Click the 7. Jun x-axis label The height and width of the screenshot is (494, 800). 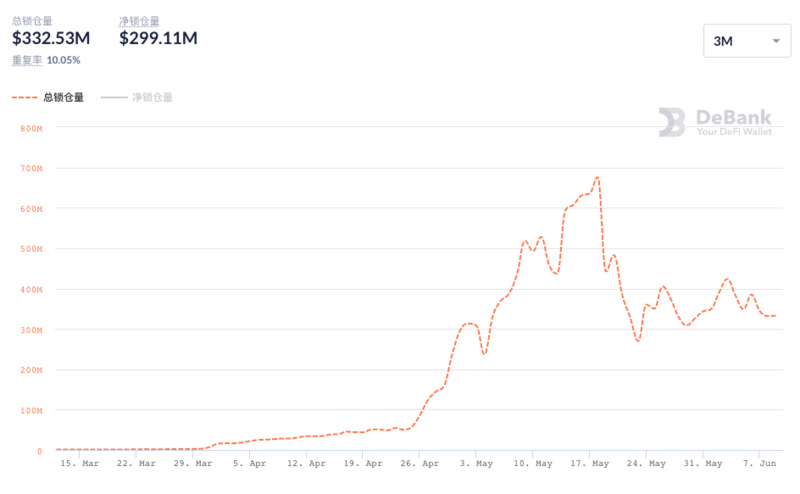(762, 464)
